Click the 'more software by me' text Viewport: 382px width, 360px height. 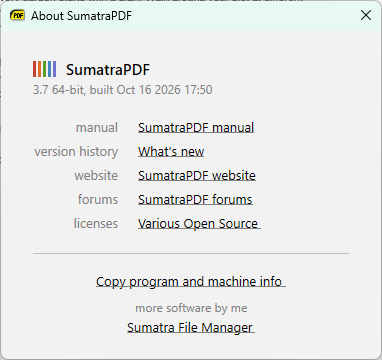point(191,308)
